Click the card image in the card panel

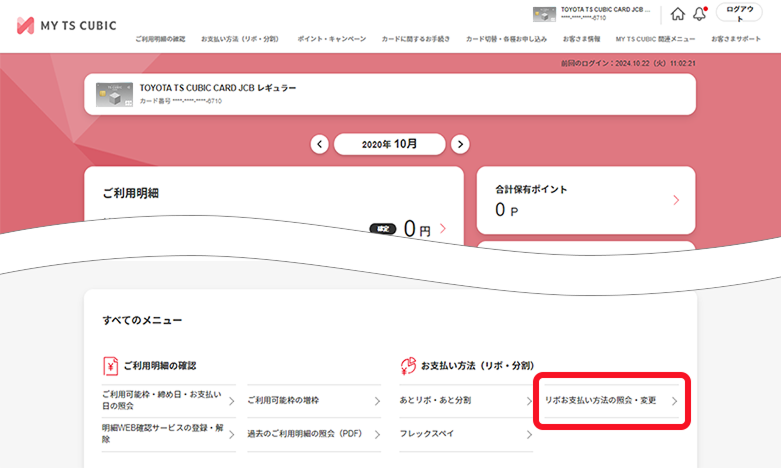[x=115, y=95]
